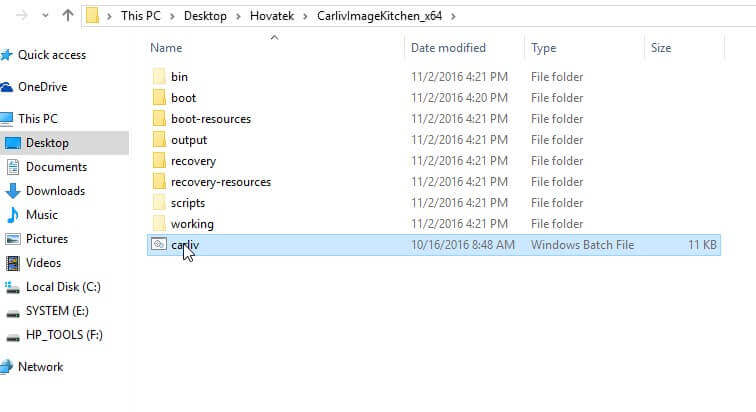Open HP_TOOLS (F:) drive

[x=64, y=335]
